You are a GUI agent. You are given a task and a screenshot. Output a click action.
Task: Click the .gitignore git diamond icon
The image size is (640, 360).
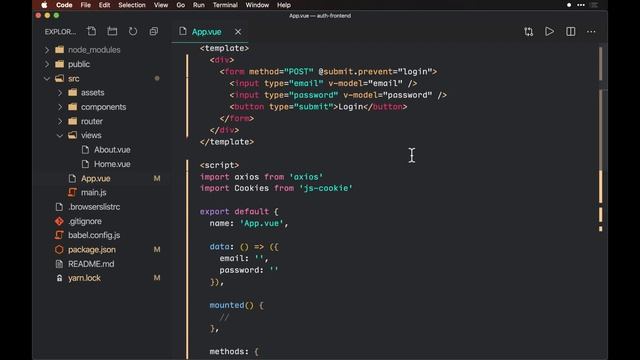point(59,221)
